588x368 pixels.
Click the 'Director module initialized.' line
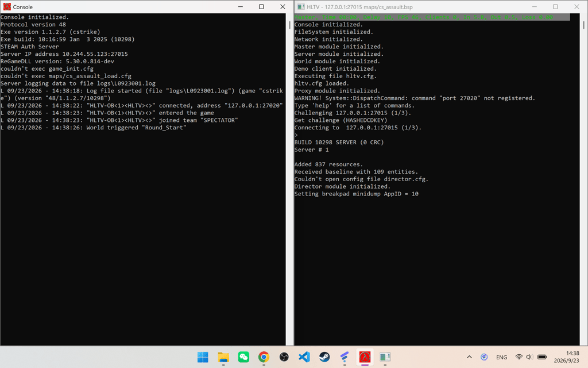[x=342, y=186]
